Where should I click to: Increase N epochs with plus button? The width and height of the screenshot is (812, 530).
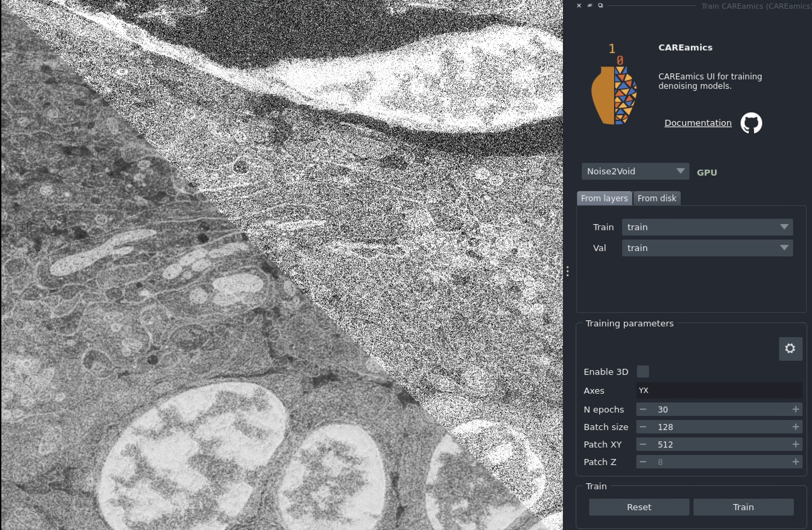(x=796, y=409)
